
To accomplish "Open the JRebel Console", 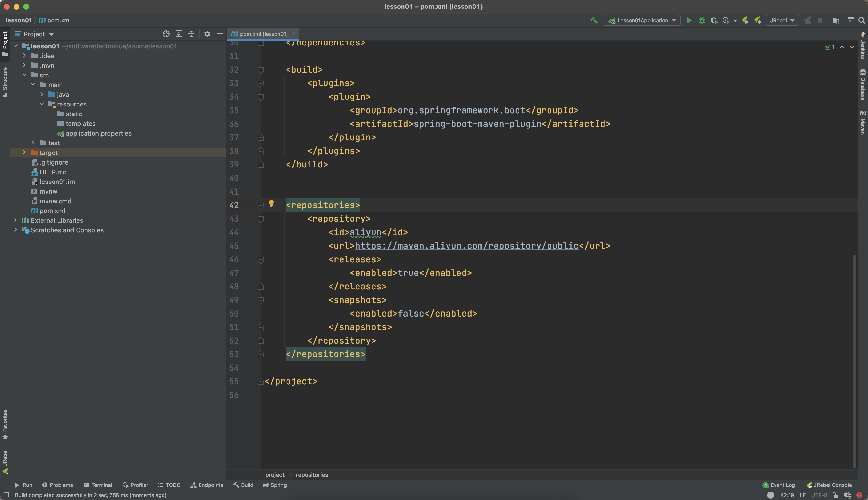I will coord(829,485).
